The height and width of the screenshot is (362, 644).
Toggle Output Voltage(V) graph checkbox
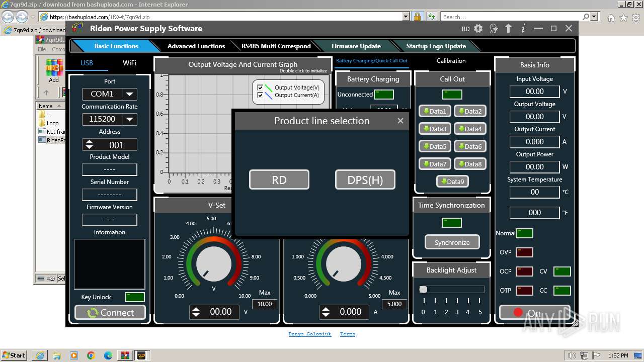point(260,87)
